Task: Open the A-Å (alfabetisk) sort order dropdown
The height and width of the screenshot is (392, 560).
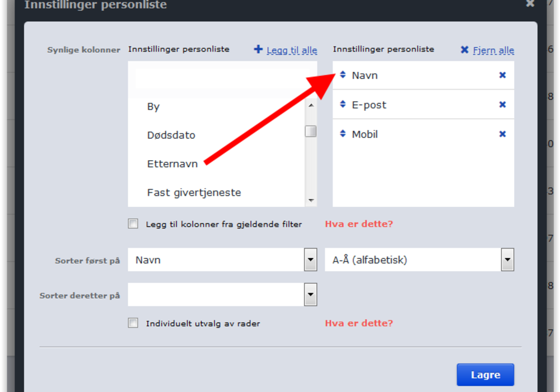Action: tap(419, 260)
